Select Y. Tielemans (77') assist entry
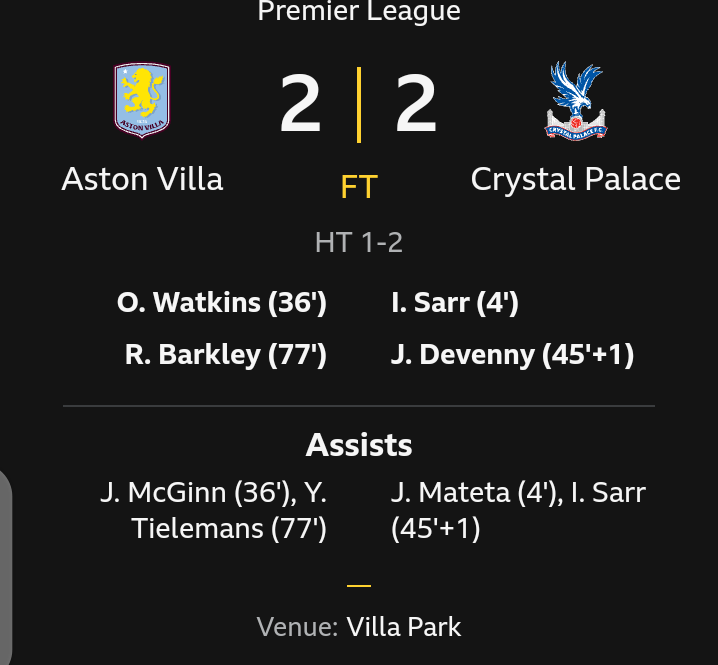This screenshot has height=665, width=718. coord(230,528)
